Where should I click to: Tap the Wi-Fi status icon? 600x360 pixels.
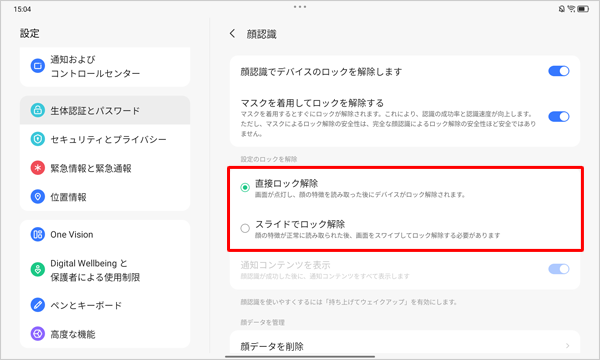coord(571,9)
